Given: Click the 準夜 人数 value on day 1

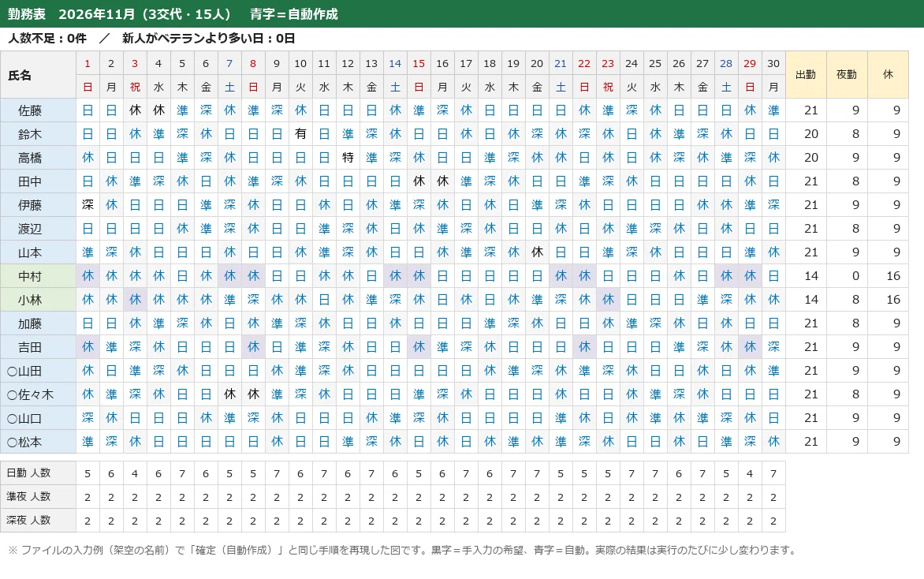Looking at the screenshot, I should pyautogui.click(x=88, y=497).
